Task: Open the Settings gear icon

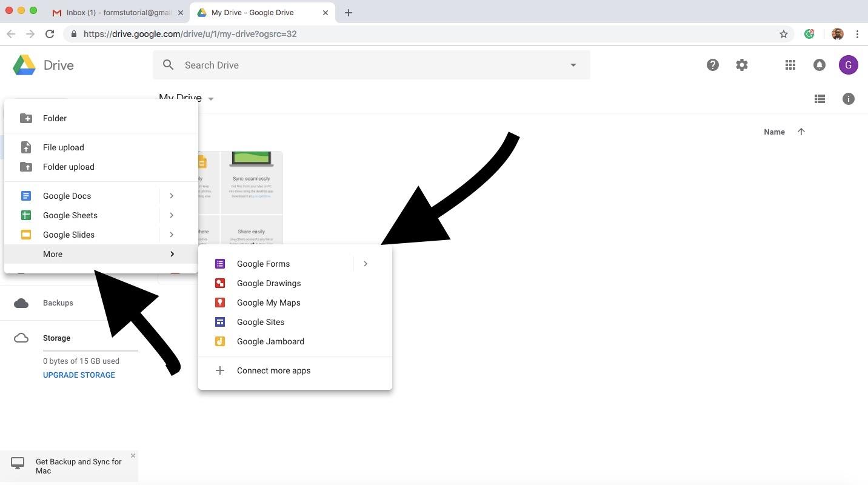Action: (x=742, y=65)
